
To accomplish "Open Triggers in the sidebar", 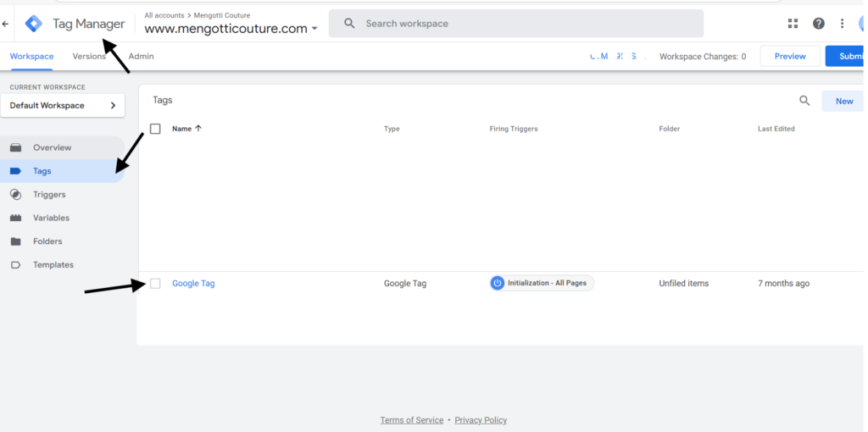I will coord(63,195).
